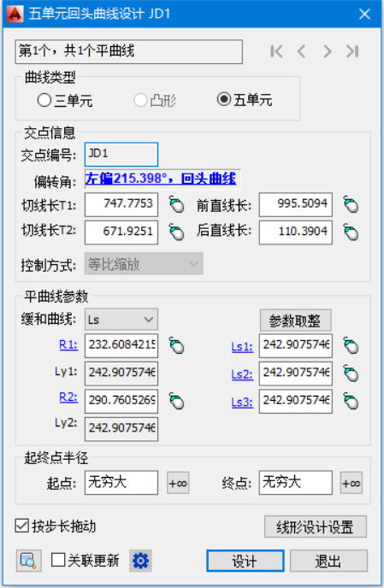Click the 交点编号 JD1 input field
The image size is (384, 588).
point(121,154)
